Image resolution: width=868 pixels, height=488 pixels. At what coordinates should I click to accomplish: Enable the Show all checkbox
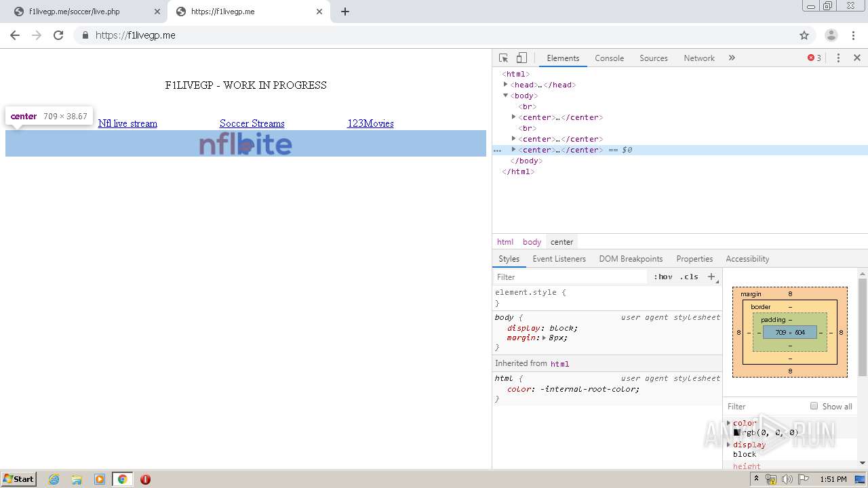(x=814, y=406)
